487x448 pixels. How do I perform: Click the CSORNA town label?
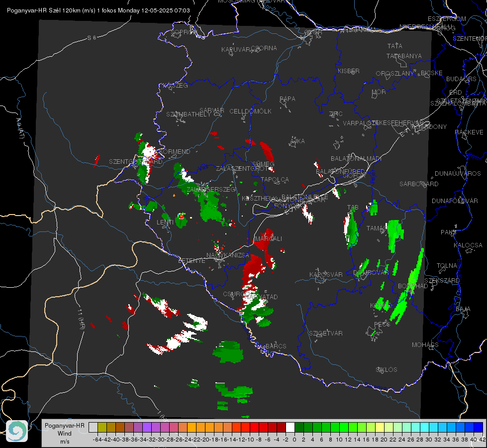(x=264, y=48)
